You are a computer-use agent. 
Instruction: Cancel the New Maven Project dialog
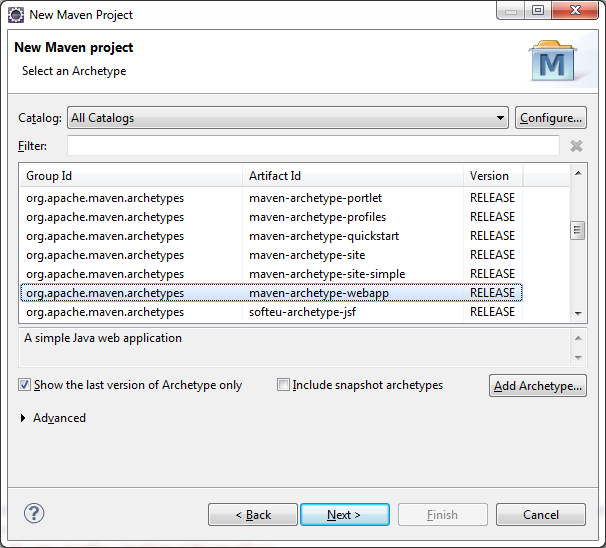(541, 514)
